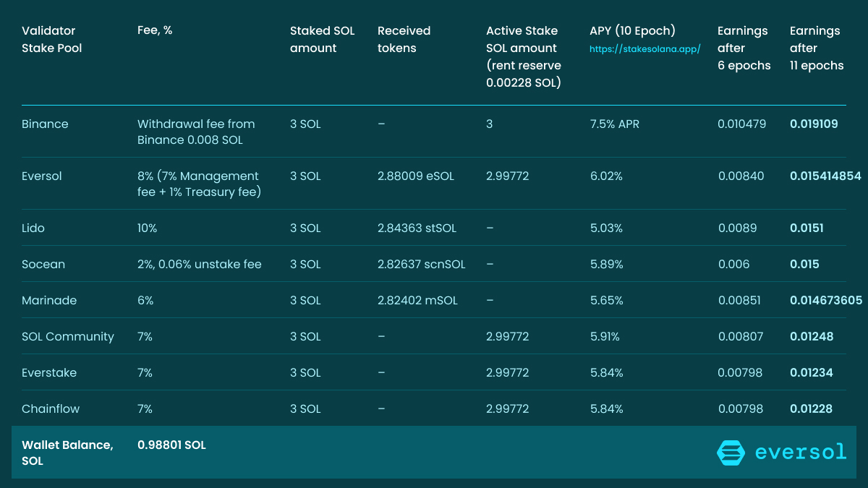Click Earnings after 6 epochs header
The image size is (868, 488).
tap(744, 48)
